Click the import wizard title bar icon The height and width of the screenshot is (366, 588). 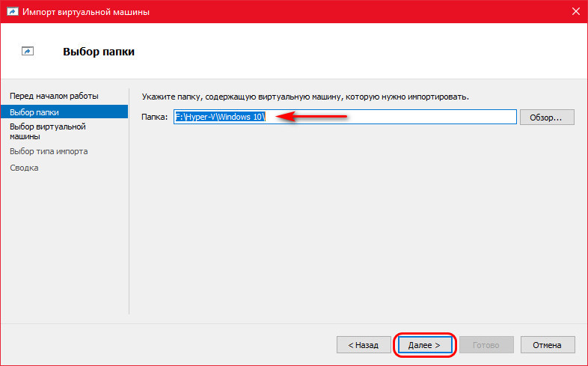click(13, 12)
